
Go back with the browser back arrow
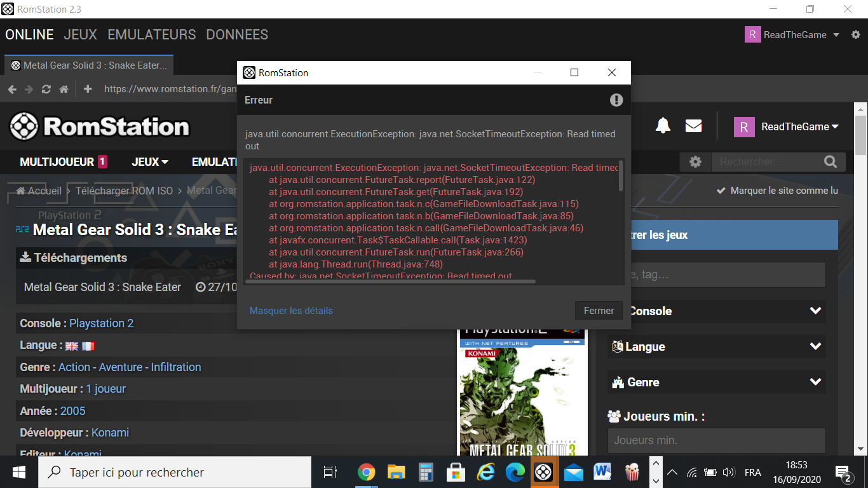click(12, 90)
